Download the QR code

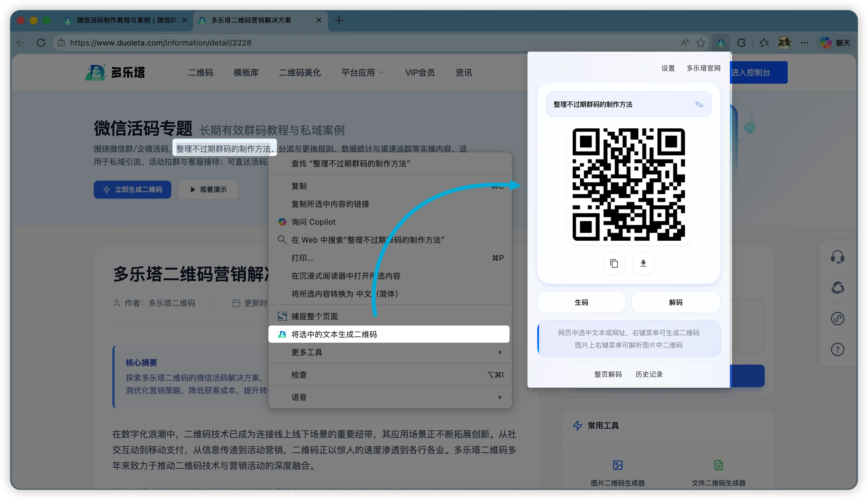643,263
